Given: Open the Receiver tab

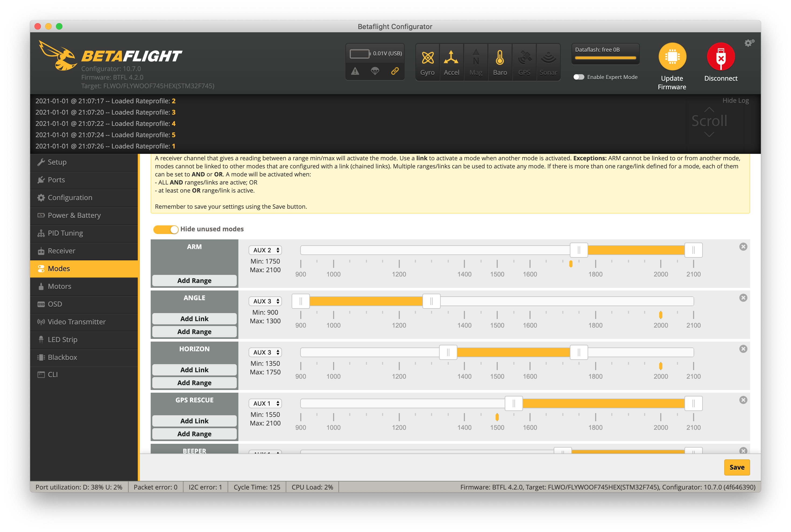Looking at the screenshot, I should pos(84,251).
